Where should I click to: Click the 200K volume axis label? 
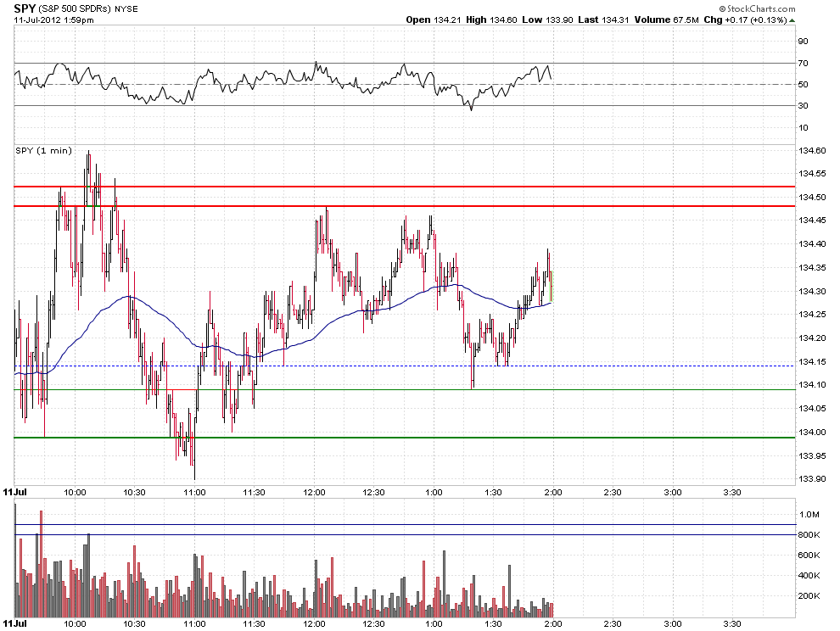pyautogui.click(x=809, y=596)
